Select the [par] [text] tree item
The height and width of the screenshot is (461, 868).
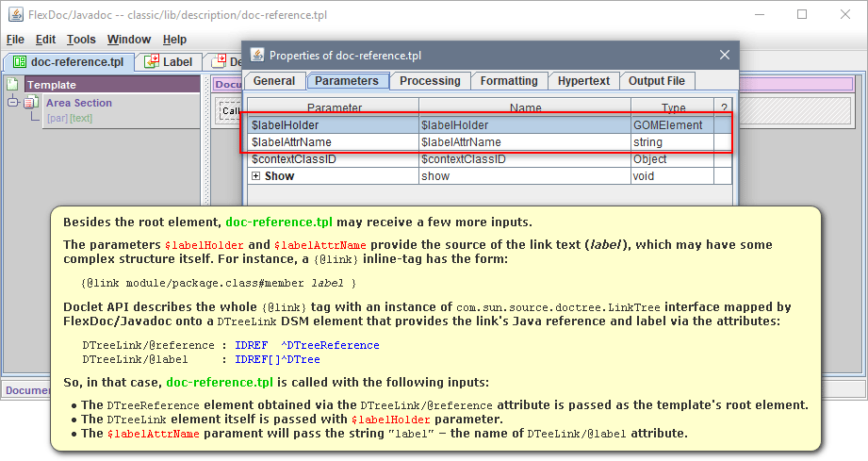pos(69,118)
